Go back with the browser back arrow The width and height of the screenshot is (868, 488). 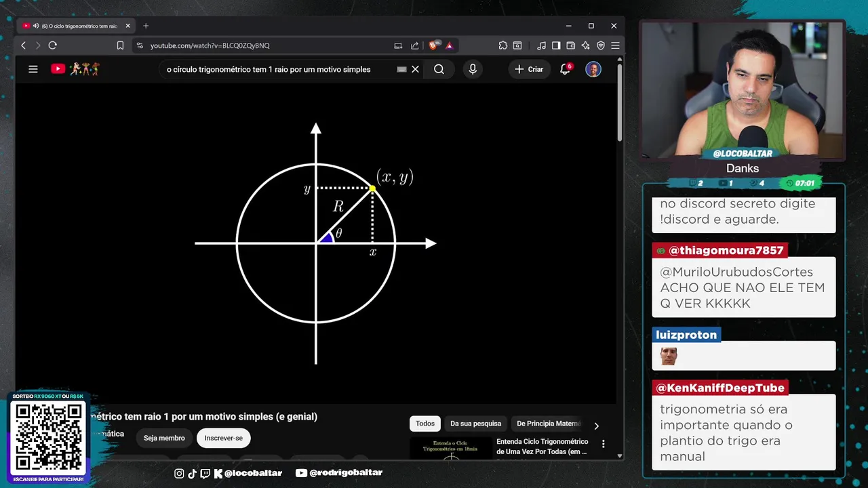tap(24, 45)
